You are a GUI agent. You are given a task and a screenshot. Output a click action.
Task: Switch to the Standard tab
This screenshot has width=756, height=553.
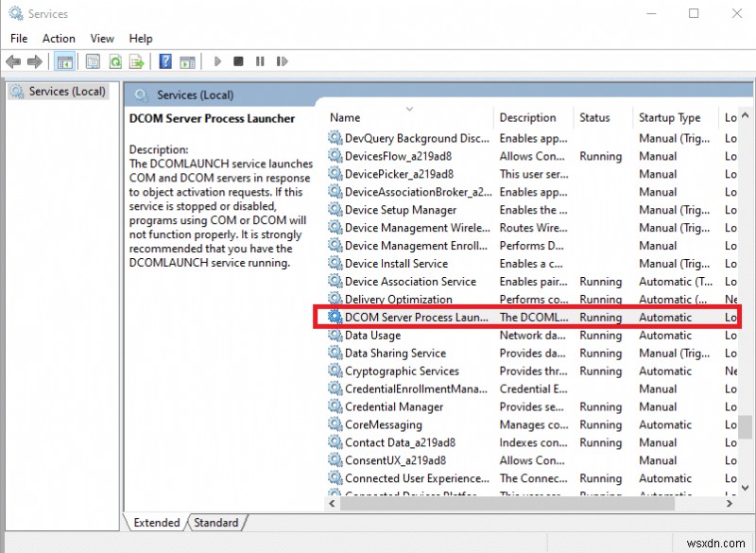[216, 523]
